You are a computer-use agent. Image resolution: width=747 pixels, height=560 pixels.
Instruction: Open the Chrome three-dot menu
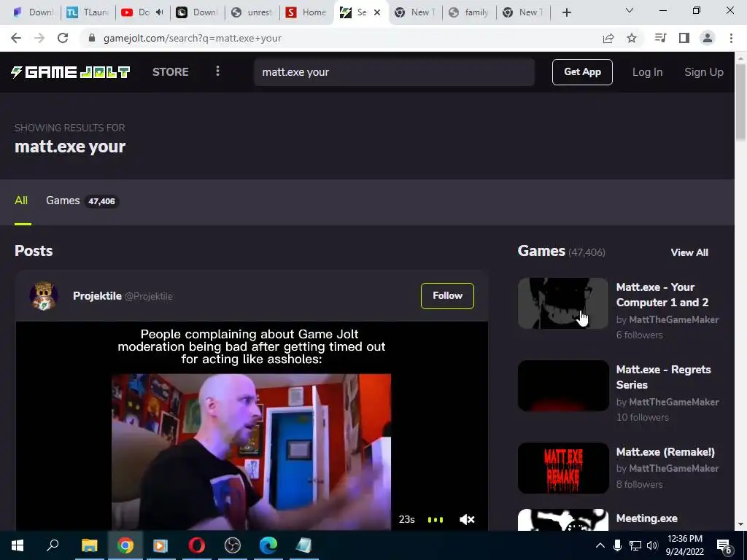731,38
